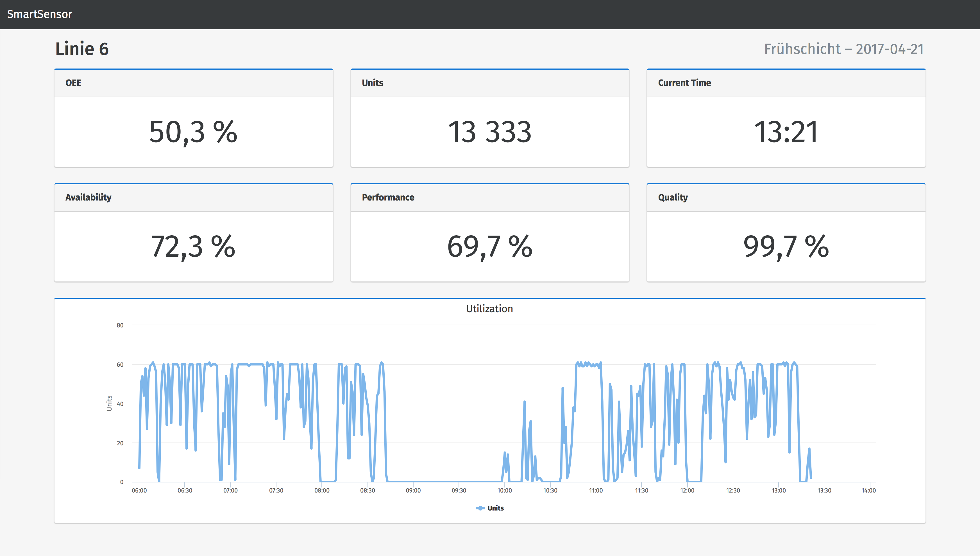980x556 pixels.
Task: Click the 99,7 % quality value
Action: click(x=786, y=246)
